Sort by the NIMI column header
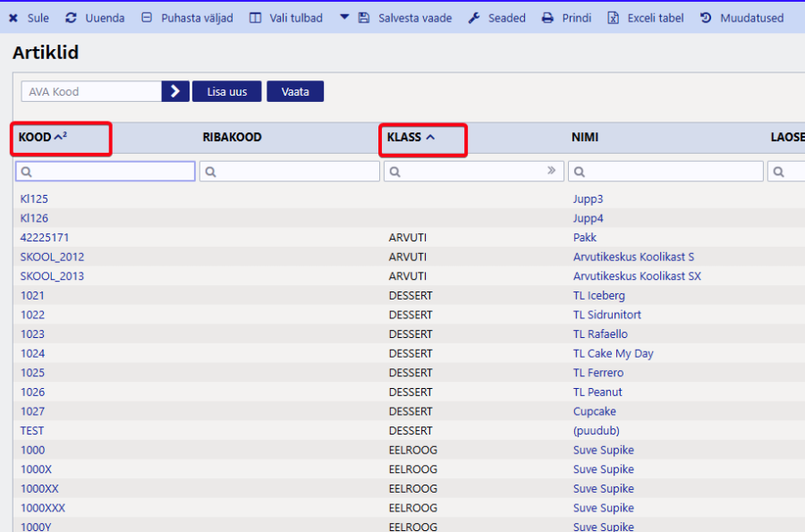 (x=585, y=138)
